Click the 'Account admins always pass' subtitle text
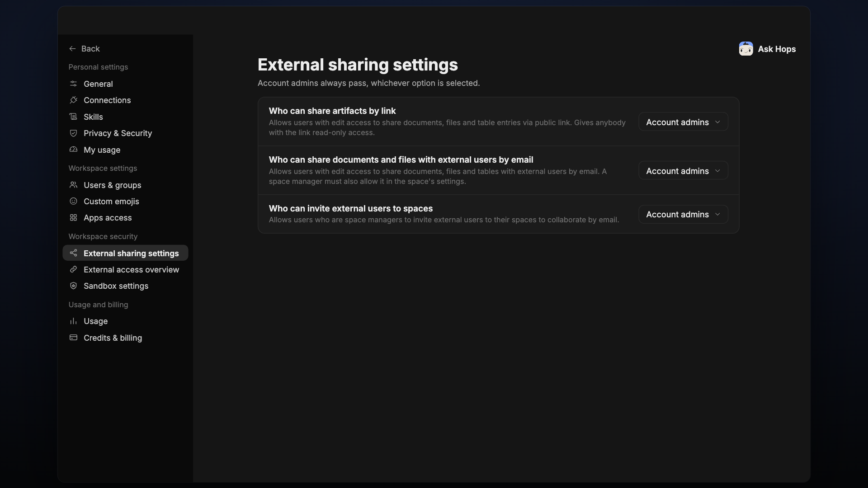 [x=368, y=83]
